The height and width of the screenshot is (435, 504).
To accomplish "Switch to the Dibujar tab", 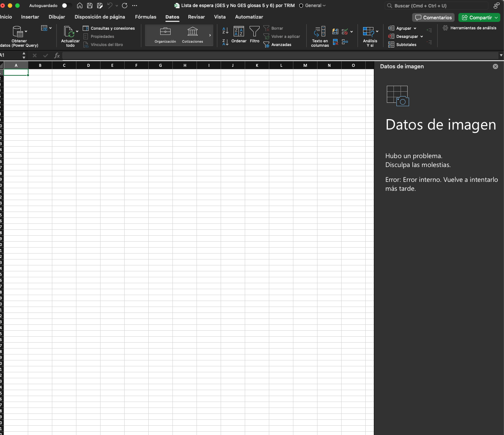I will click(x=57, y=17).
